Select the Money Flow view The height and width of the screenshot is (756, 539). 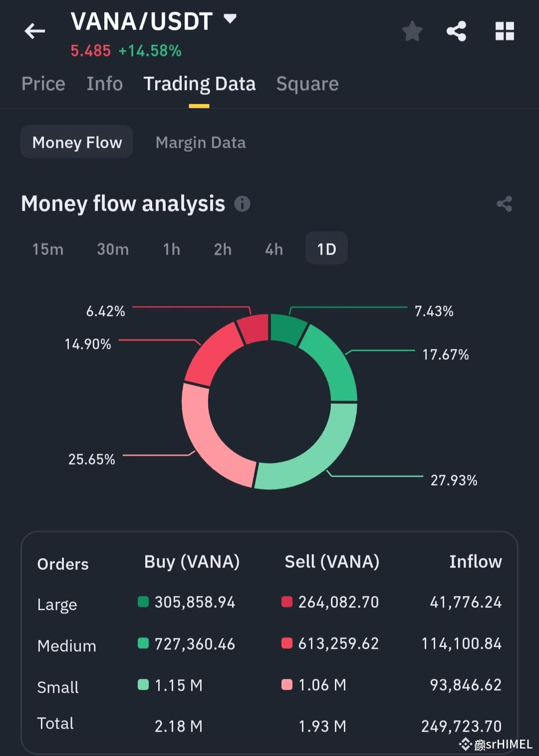pos(76,142)
